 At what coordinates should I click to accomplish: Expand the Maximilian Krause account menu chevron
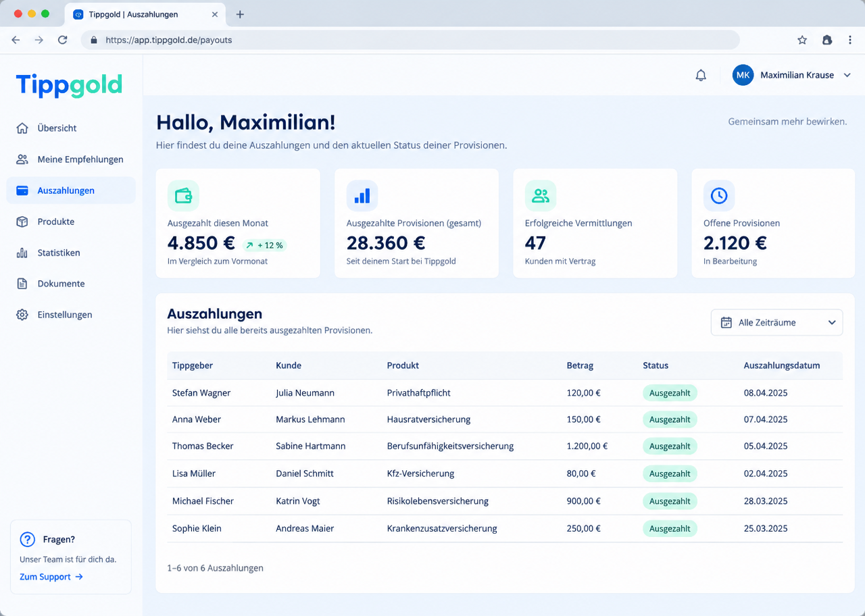point(847,76)
